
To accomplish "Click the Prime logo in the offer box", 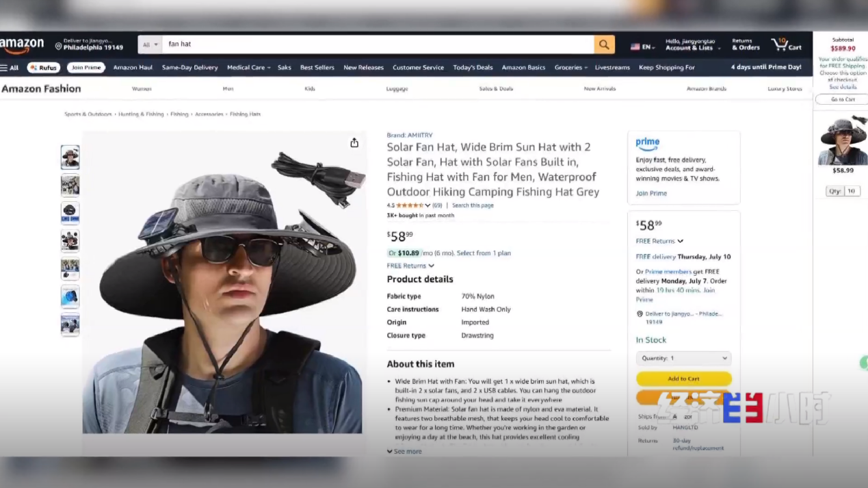I will [647, 144].
